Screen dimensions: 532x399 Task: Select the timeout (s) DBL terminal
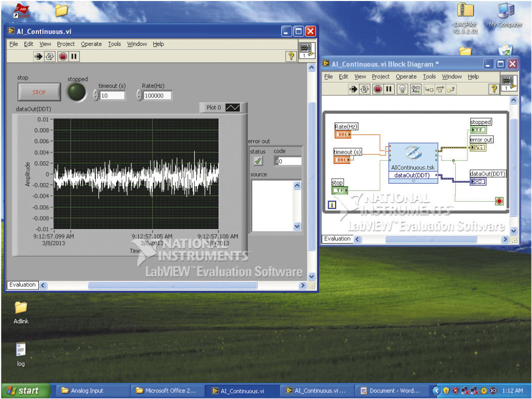[342, 160]
